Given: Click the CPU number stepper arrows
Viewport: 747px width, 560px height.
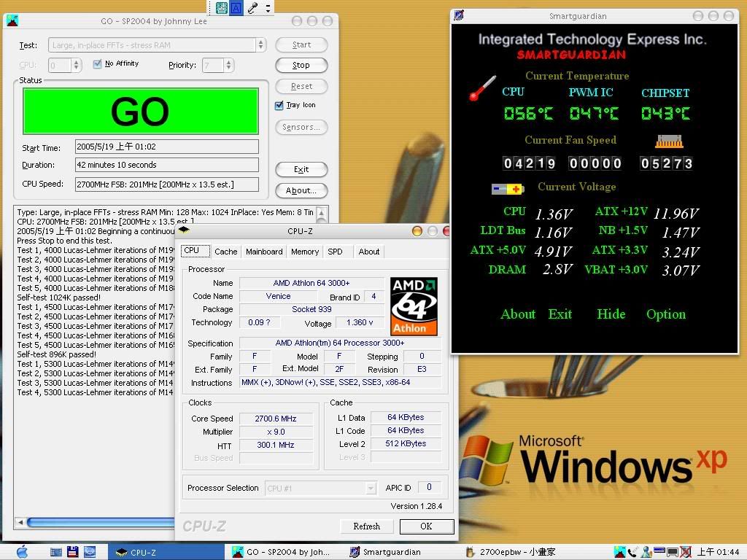Looking at the screenshot, I should coord(76,65).
